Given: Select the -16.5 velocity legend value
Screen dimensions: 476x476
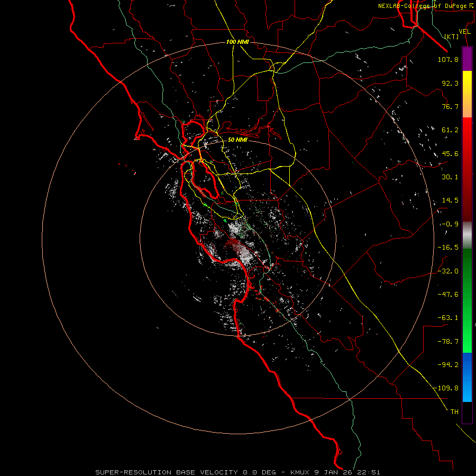Looking at the screenshot, I should (x=448, y=248).
